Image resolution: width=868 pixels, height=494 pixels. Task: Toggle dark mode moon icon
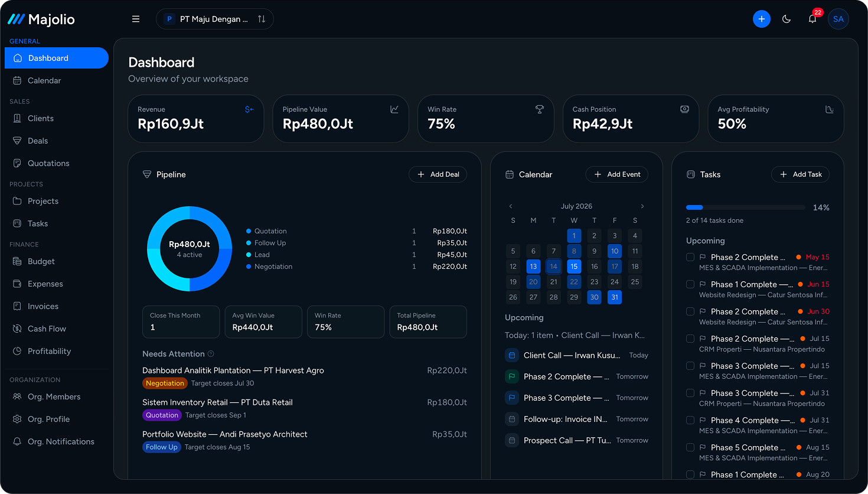click(787, 19)
